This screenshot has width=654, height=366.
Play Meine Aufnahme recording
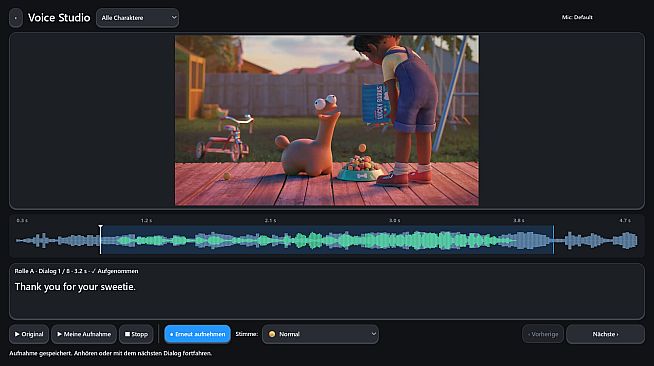tap(84, 334)
